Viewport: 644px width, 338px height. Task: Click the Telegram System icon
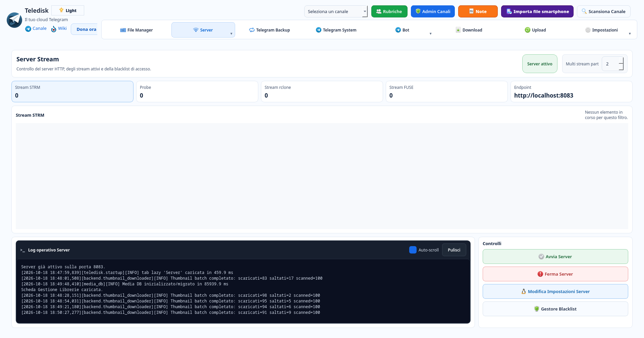click(319, 30)
